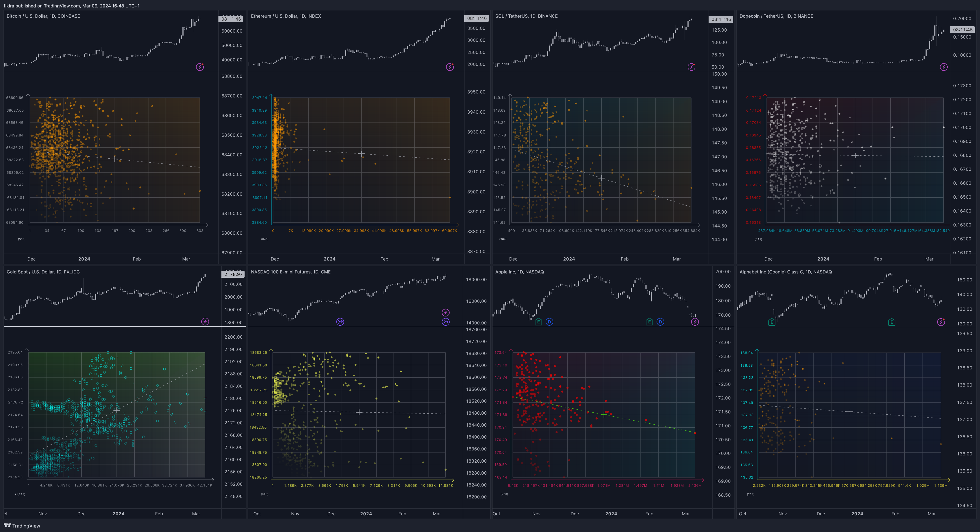The height and width of the screenshot is (532, 980).
Task: Click the Feb label on Ethereum time axis
Action: pyautogui.click(x=384, y=259)
